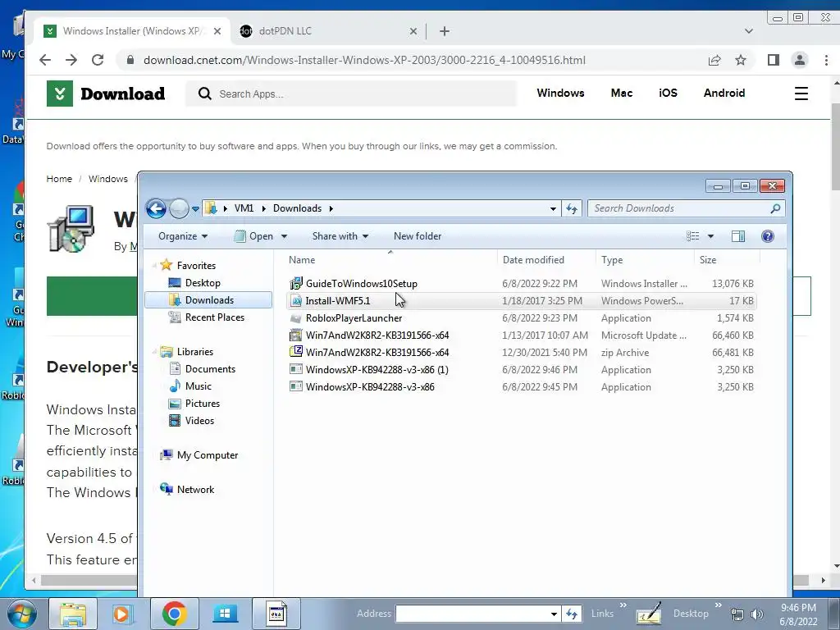
Task: Go back in Chrome
Action: (x=45, y=60)
